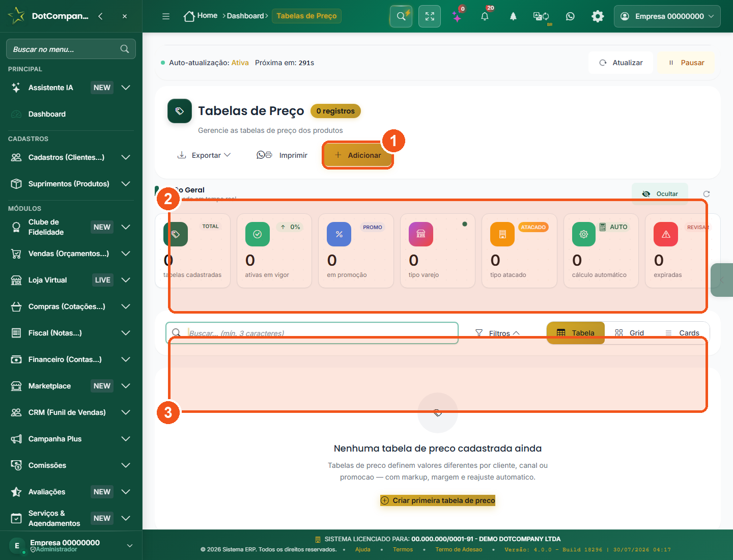Click the gear icon on cálculo automático card

tap(584, 234)
